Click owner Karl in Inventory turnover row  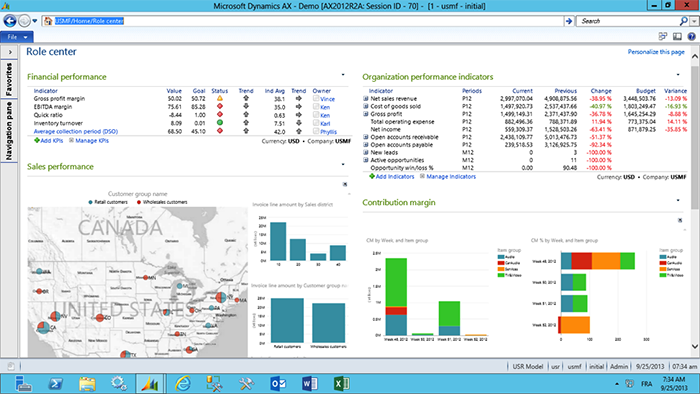325,124
